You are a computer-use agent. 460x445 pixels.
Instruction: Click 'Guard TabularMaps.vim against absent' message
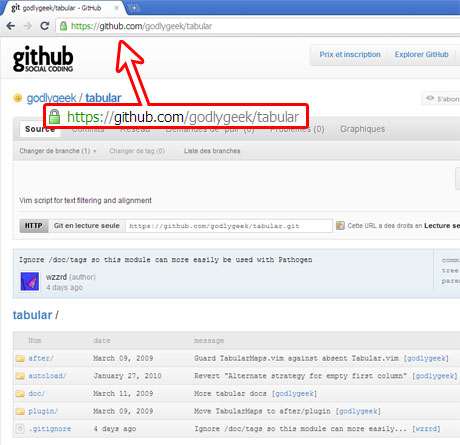[296, 358]
